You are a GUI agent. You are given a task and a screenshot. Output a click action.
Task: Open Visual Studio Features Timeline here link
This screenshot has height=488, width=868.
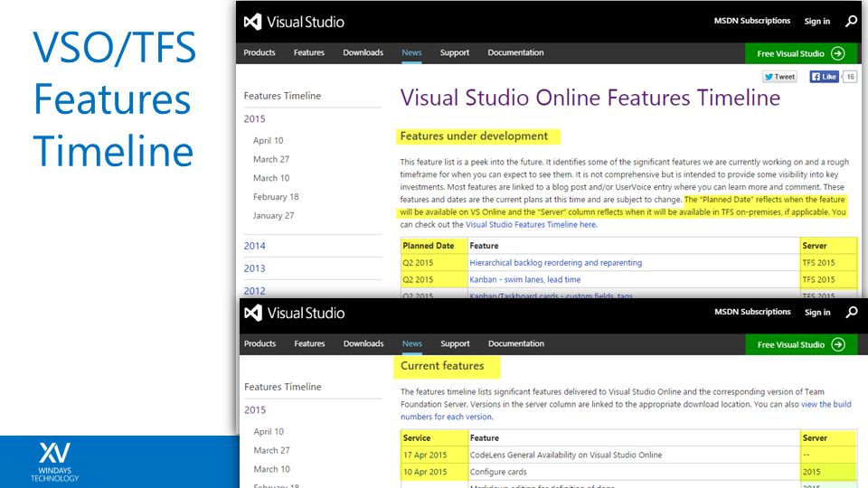(532, 225)
